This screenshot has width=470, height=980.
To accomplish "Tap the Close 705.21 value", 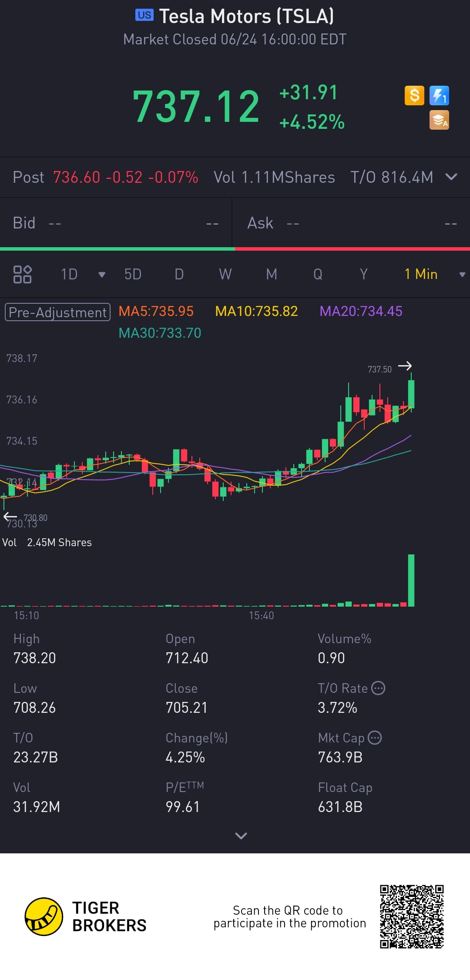I will (x=186, y=708).
